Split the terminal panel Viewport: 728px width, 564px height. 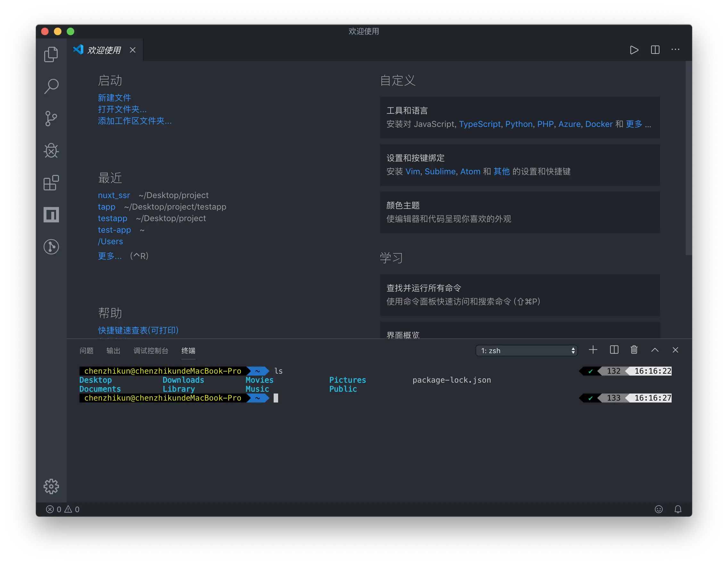click(x=614, y=350)
